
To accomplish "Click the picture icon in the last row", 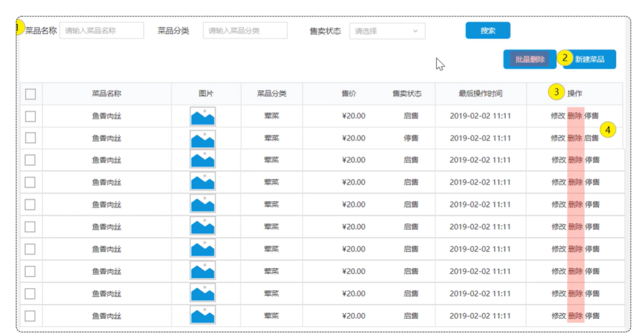I will [x=202, y=316].
